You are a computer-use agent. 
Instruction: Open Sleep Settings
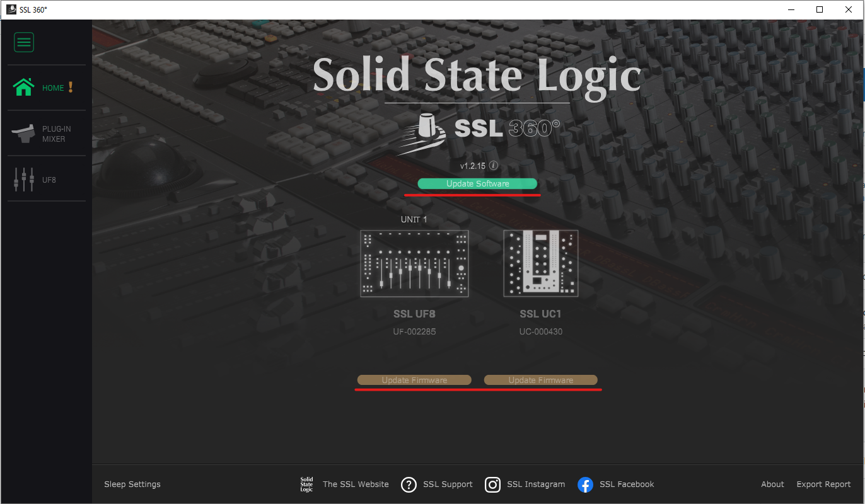click(132, 484)
